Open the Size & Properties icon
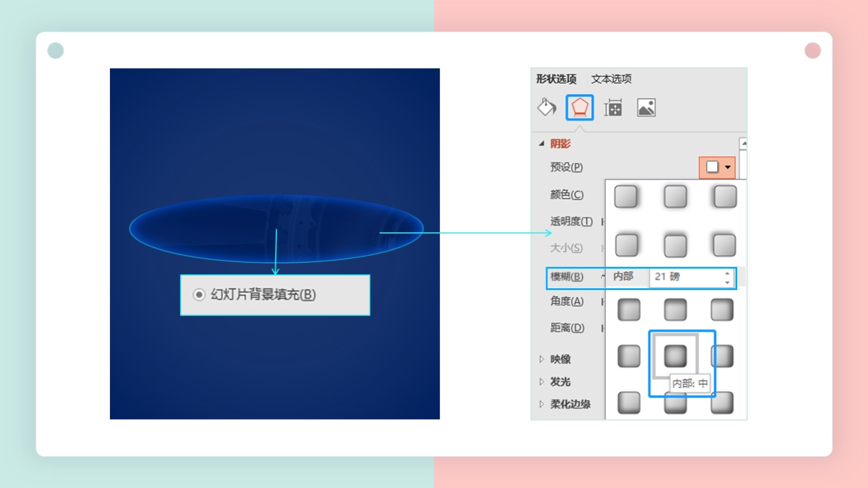The height and width of the screenshot is (488, 868). click(613, 108)
